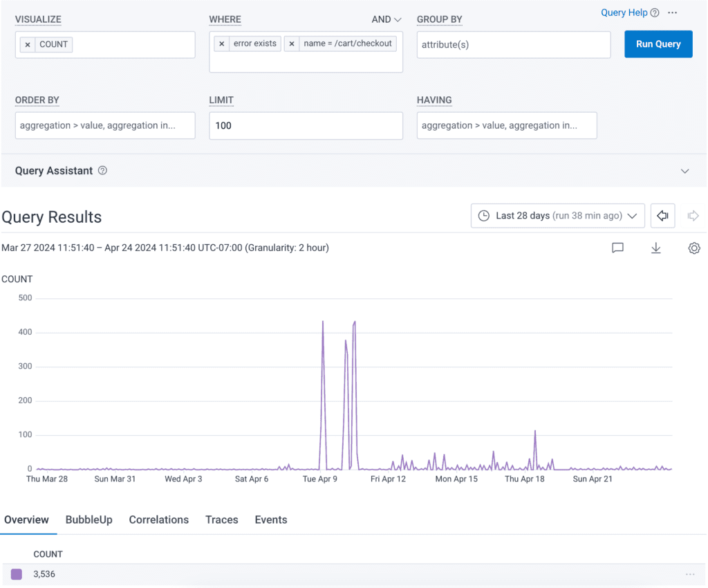
Task: Download the query results
Action: pyautogui.click(x=656, y=248)
